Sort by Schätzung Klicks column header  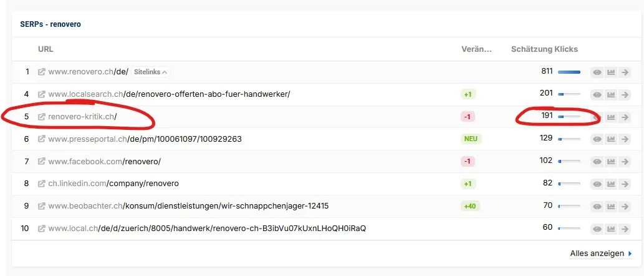click(x=544, y=49)
